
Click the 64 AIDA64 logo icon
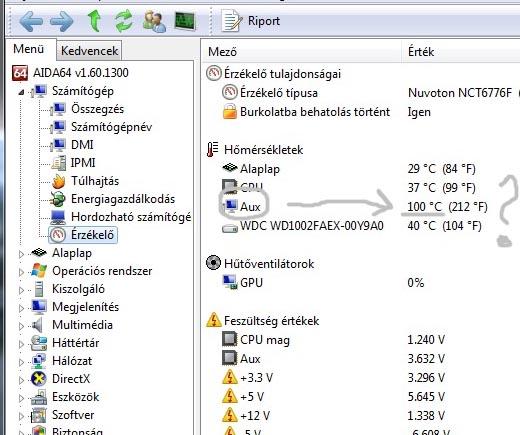pos(20,73)
